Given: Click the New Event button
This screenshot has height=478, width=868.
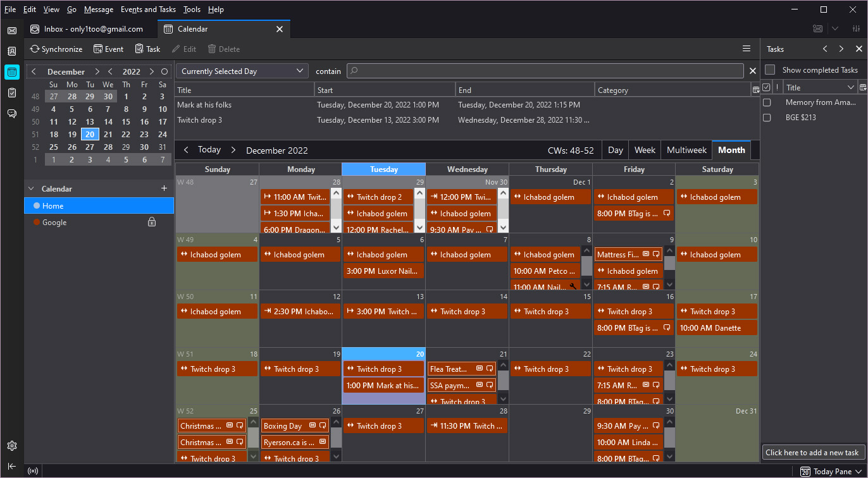Looking at the screenshot, I should tap(108, 49).
